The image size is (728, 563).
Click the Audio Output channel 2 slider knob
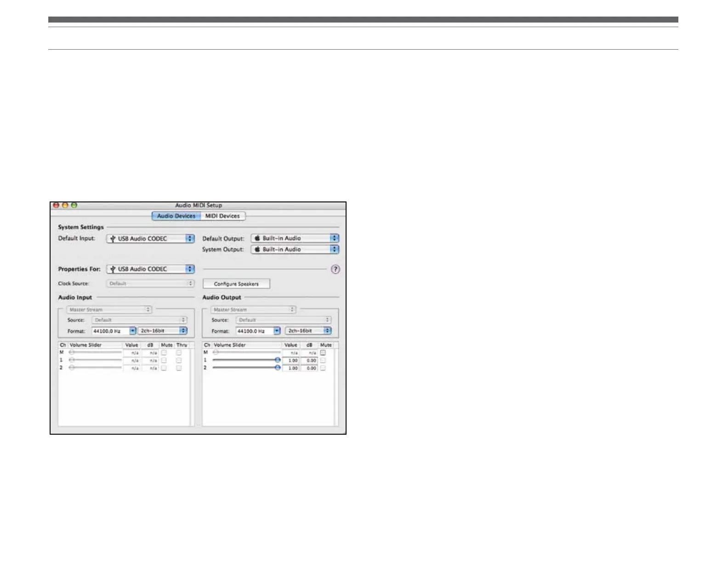[278, 368]
